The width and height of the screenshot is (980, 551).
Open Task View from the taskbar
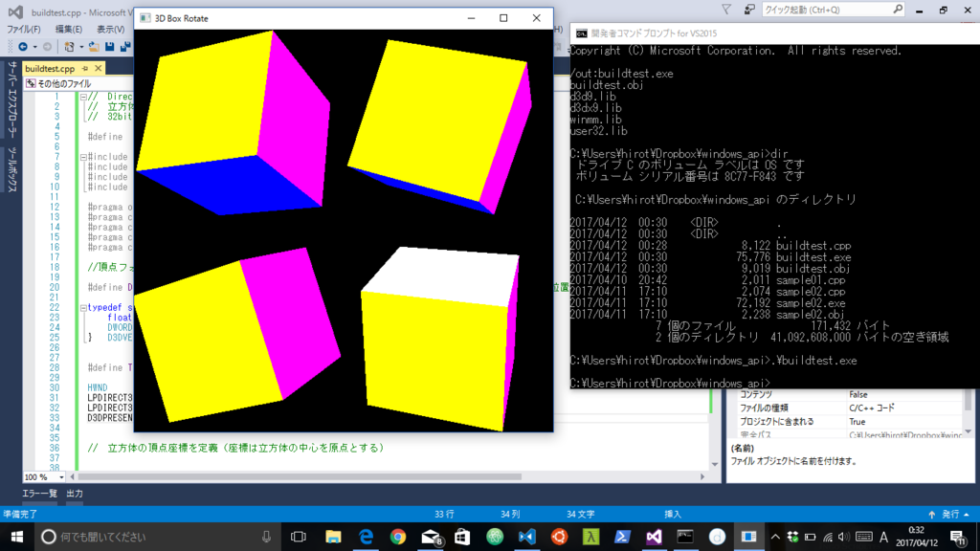(x=299, y=537)
